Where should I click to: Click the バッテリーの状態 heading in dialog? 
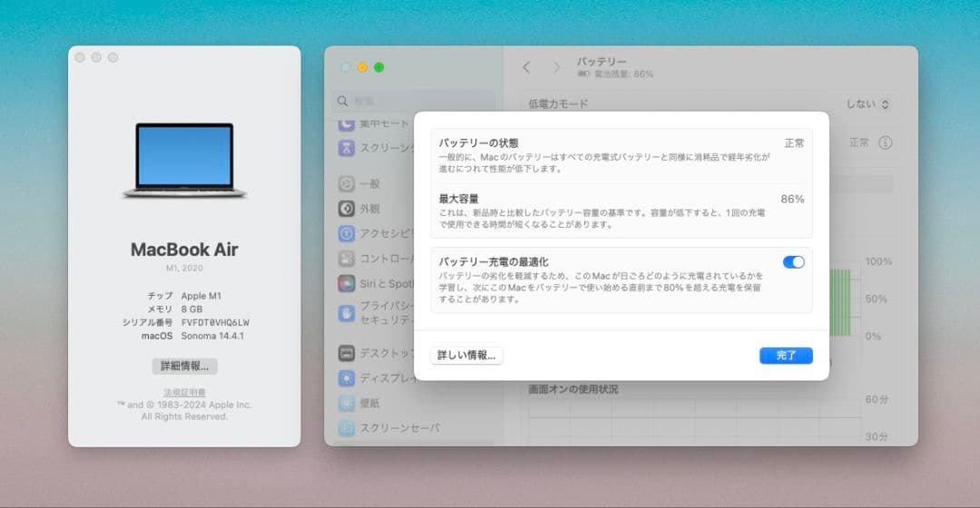[x=478, y=143]
